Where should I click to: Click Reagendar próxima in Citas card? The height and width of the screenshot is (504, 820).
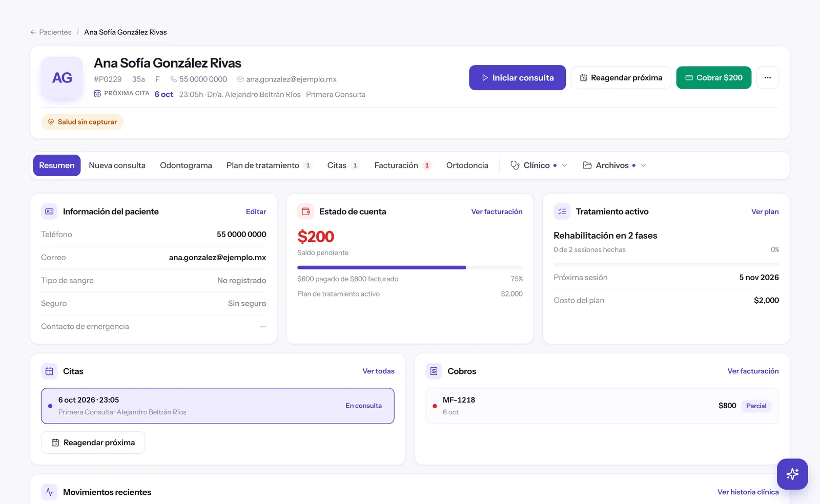pos(93,443)
